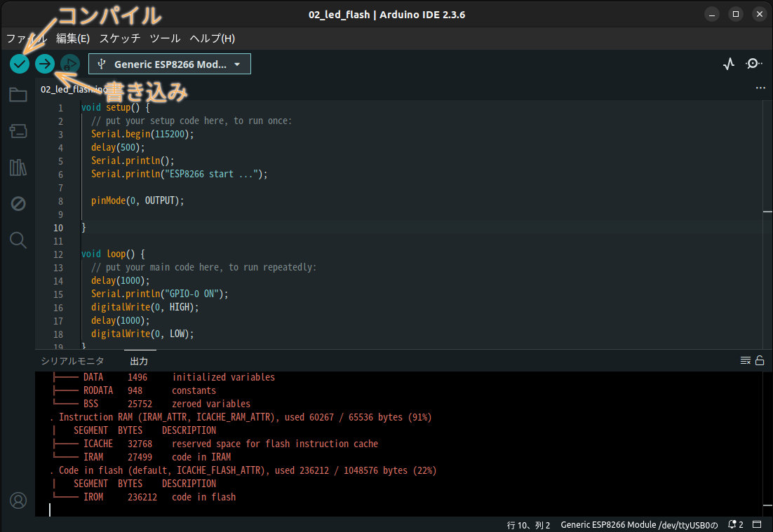Open the Sketchbook folder sidebar icon
Screen dimensions: 773x532
click(18, 95)
